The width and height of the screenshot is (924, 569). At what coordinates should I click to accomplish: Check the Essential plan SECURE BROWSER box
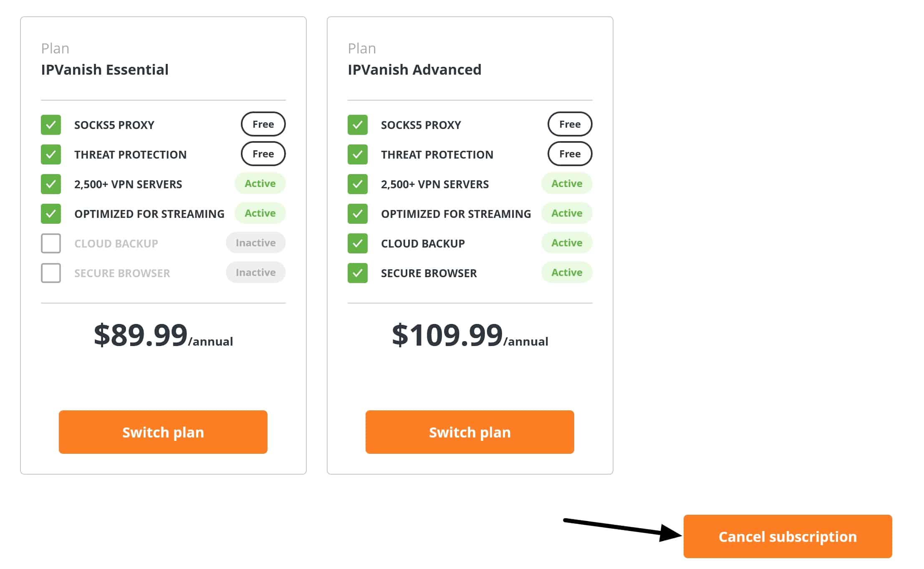51,273
